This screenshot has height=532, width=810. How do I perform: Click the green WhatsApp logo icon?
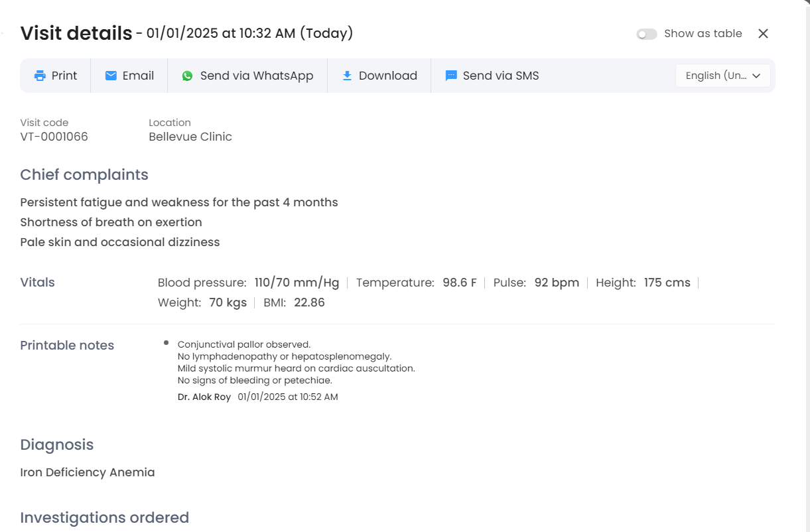[187, 76]
